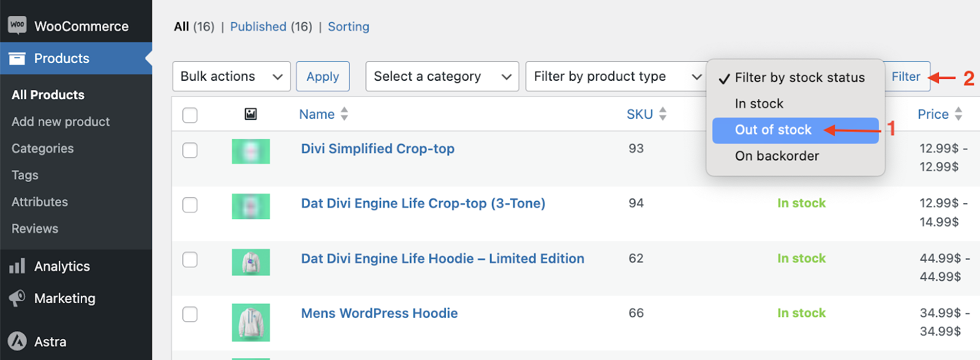The height and width of the screenshot is (360, 980).
Task: Click SKU value 94
Action: click(x=636, y=203)
